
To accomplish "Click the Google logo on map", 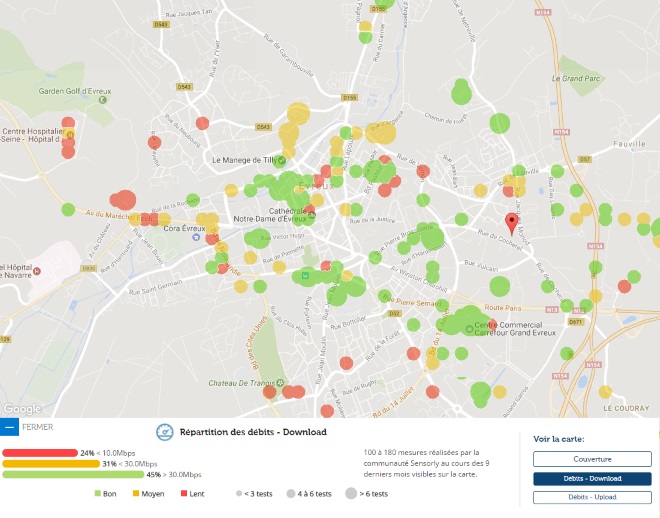I will [22, 409].
